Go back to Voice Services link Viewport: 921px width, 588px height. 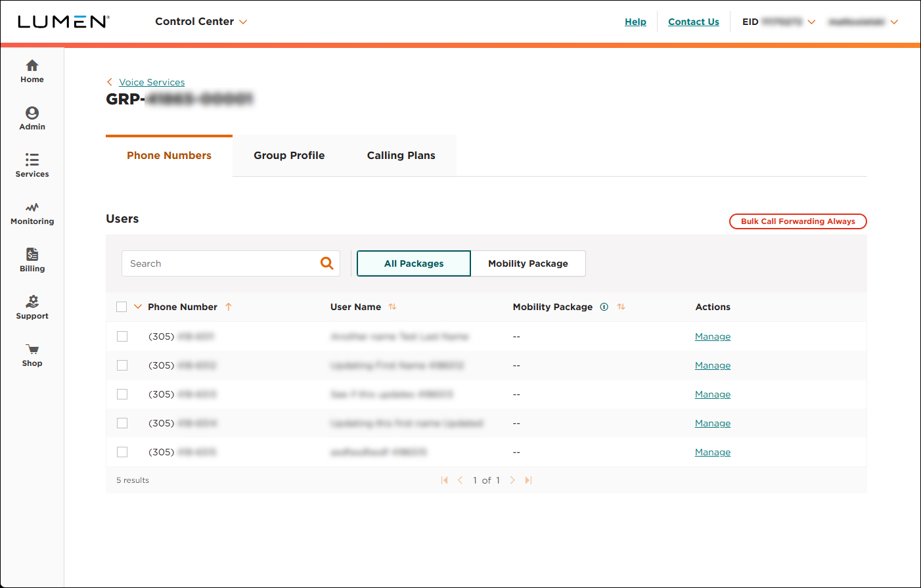tap(152, 82)
